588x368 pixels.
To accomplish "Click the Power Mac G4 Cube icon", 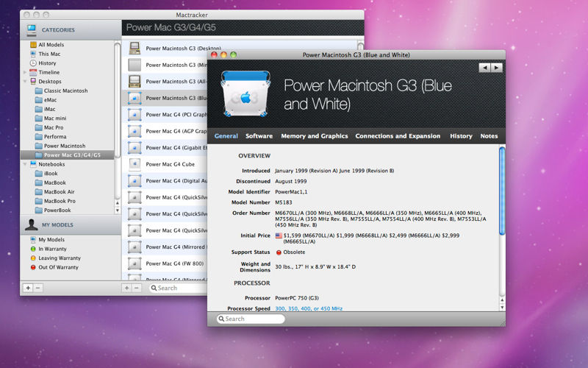I will coord(135,163).
